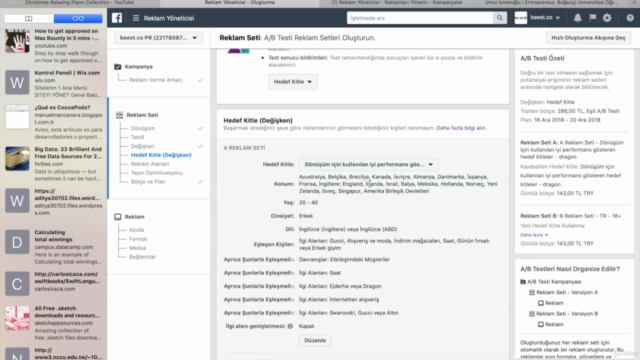Open Big Data: 33 Brilliant reading item
Viewport: 640px width, 360px height.
pyautogui.click(x=53, y=163)
